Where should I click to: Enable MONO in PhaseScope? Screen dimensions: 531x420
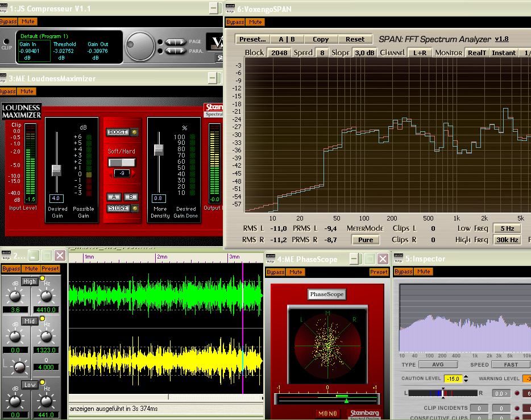coord(327,414)
